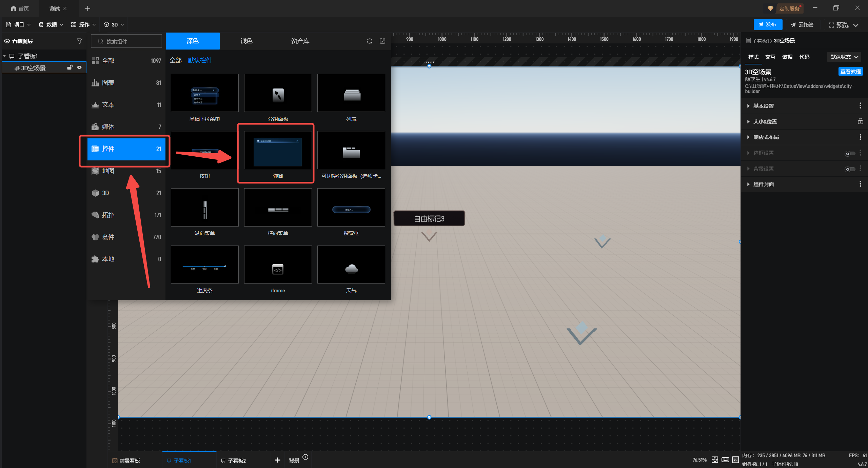Open the 默认状态 dropdown
The image size is (868, 468).
pos(844,57)
